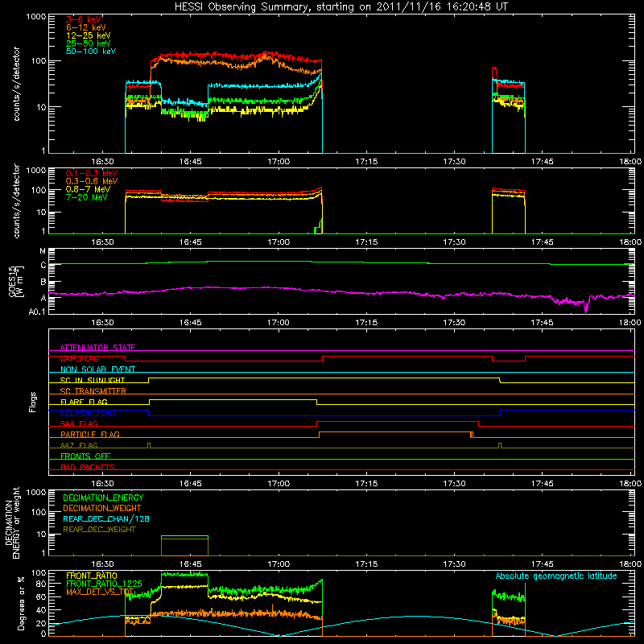Select the 0.1-0.3 MeV legend label

(x=92, y=173)
